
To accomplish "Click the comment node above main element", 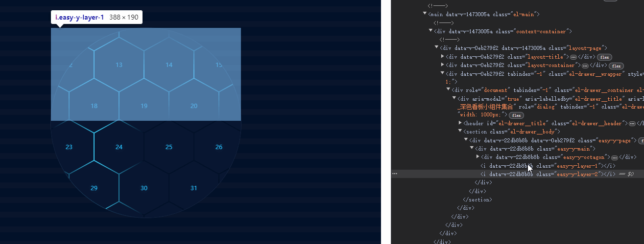I will tap(437, 6).
